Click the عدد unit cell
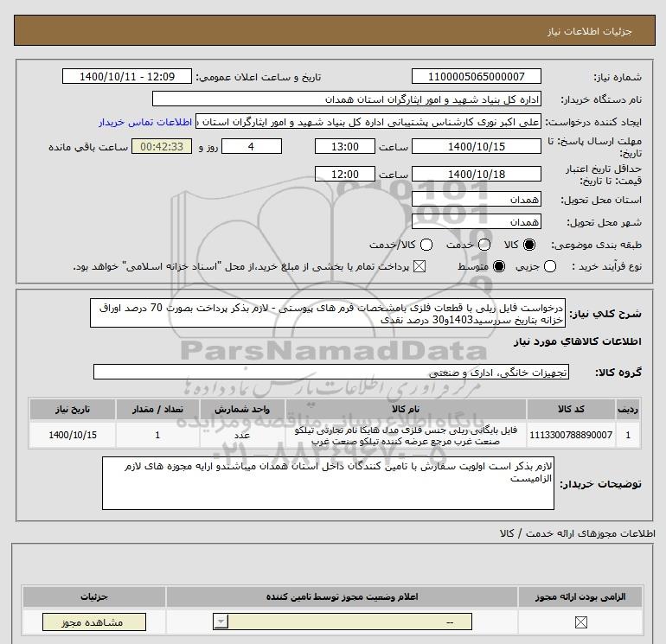Image resolution: width=666 pixels, height=644 pixels. coord(242,435)
